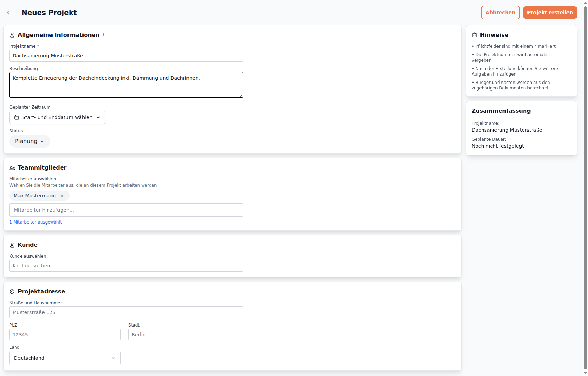
Task: Open the Start- und Enddatum date picker
Action: point(57,118)
